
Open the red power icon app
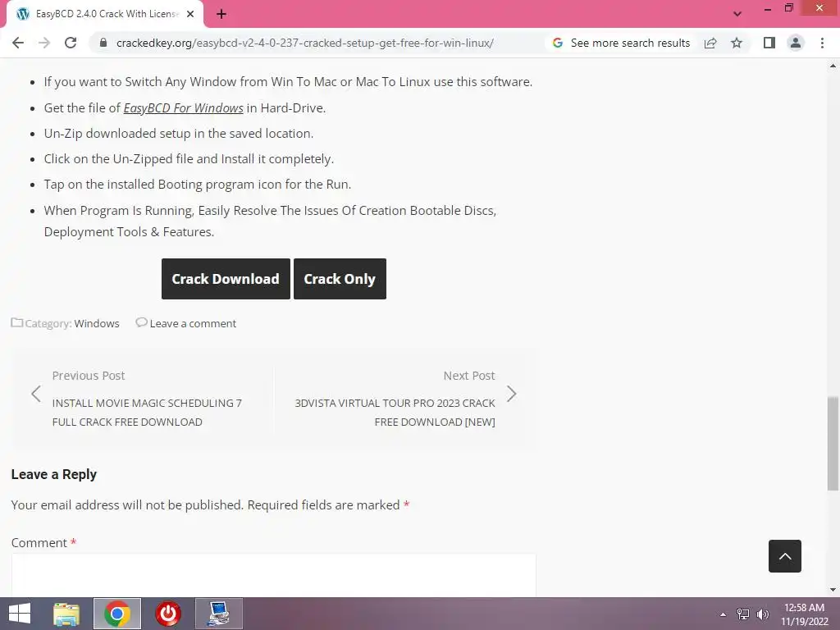pyautogui.click(x=167, y=614)
